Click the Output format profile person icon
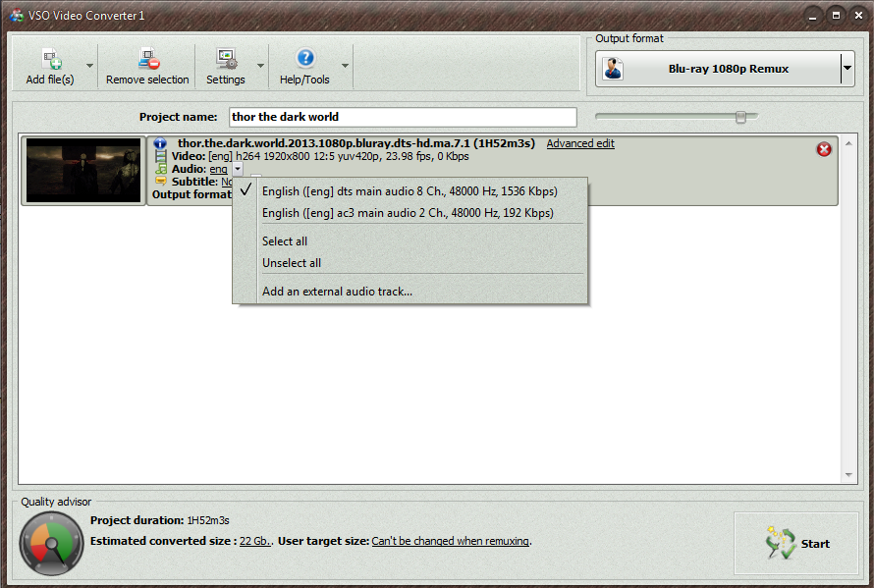The width and height of the screenshot is (874, 588). tap(613, 69)
